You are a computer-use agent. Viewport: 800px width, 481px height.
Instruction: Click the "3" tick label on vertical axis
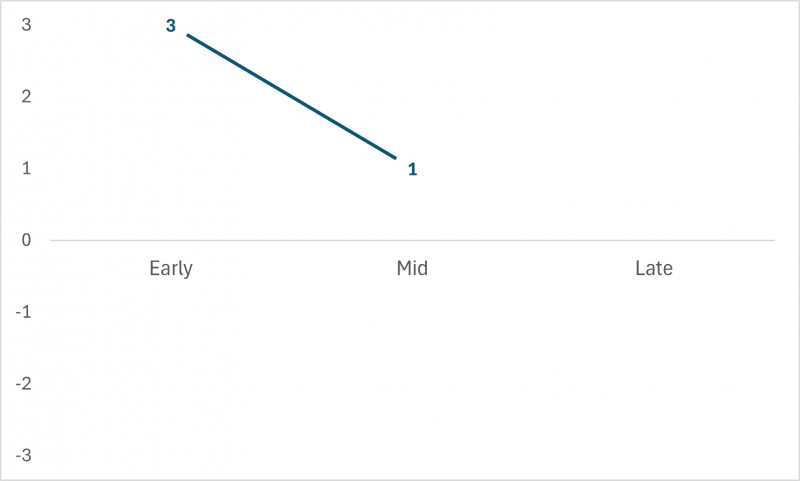(27, 25)
